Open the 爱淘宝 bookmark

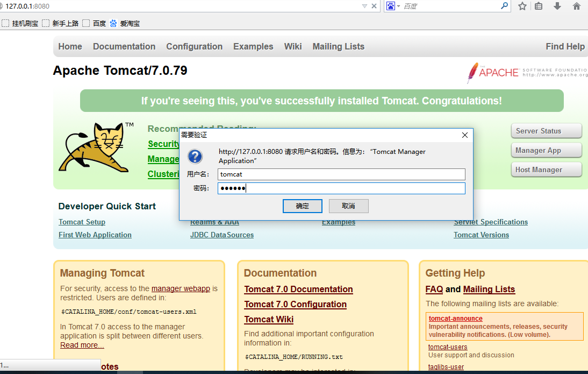tap(125, 23)
